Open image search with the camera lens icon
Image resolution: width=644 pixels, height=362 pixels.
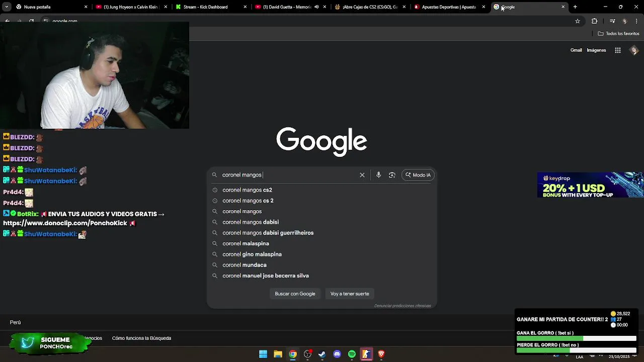[x=392, y=175]
